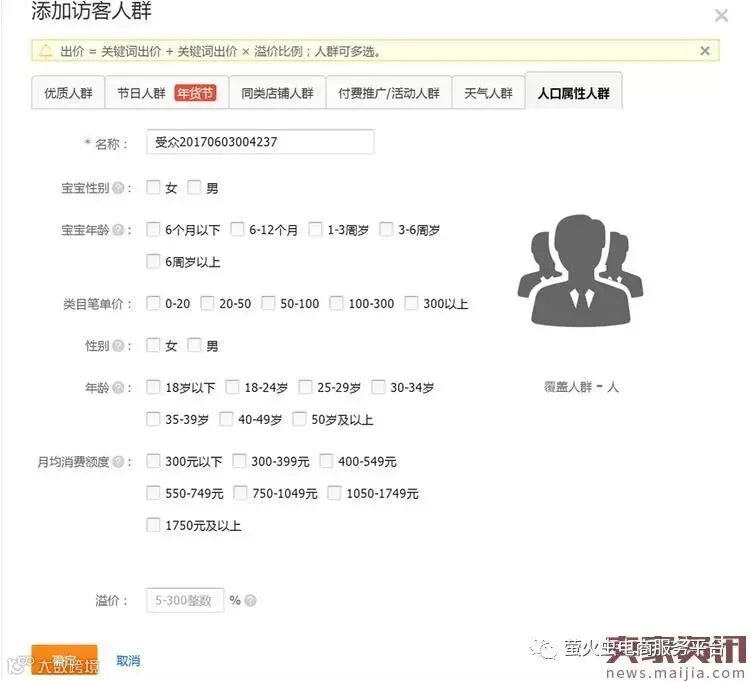The image size is (750, 681).
Task: Switch to the 节日人群 tab
Action: (166, 93)
